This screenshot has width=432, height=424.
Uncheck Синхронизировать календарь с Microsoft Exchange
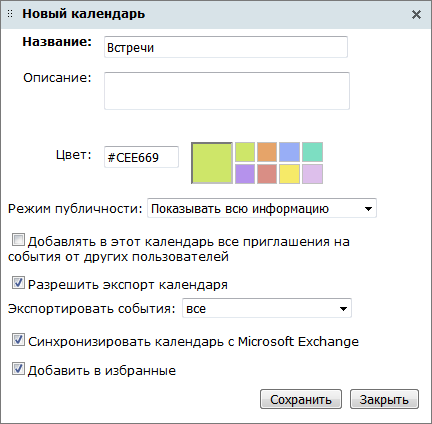18,340
